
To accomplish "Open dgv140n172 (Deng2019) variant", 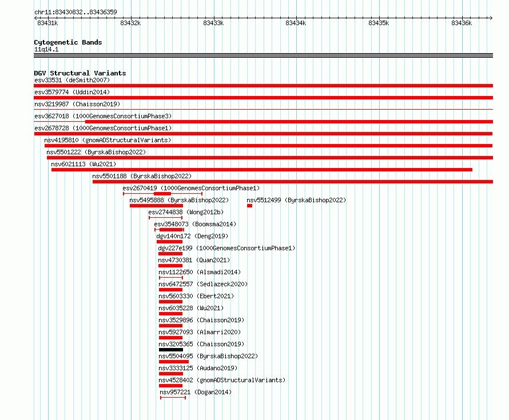I will coord(192,236).
